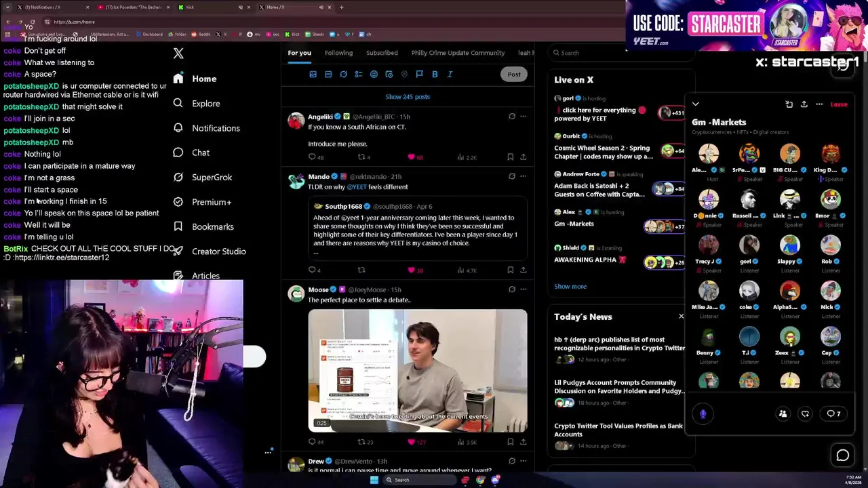Viewport: 868px width, 488px height.
Task: Open the @YEET mention in Mando's post
Action: pos(357,187)
